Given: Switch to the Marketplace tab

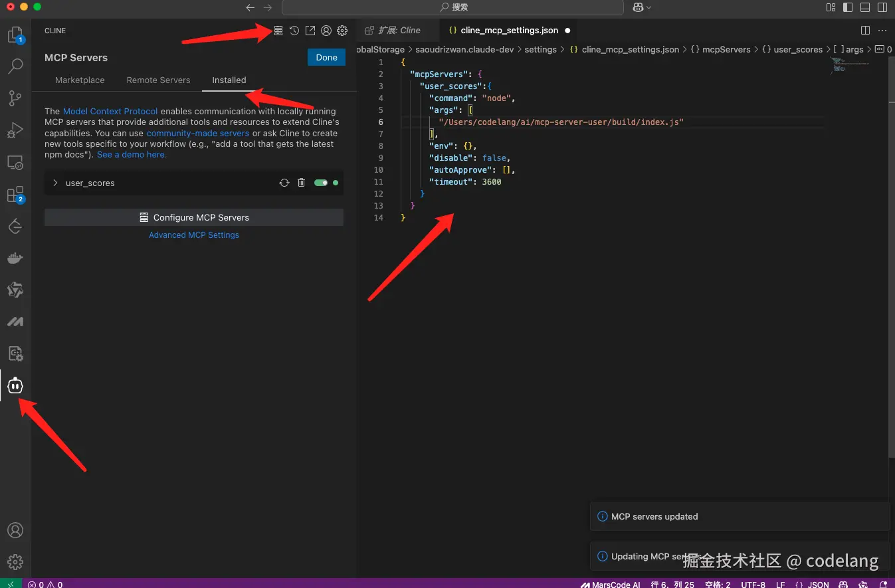Looking at the screenshot, I should [x=80, y=80].
